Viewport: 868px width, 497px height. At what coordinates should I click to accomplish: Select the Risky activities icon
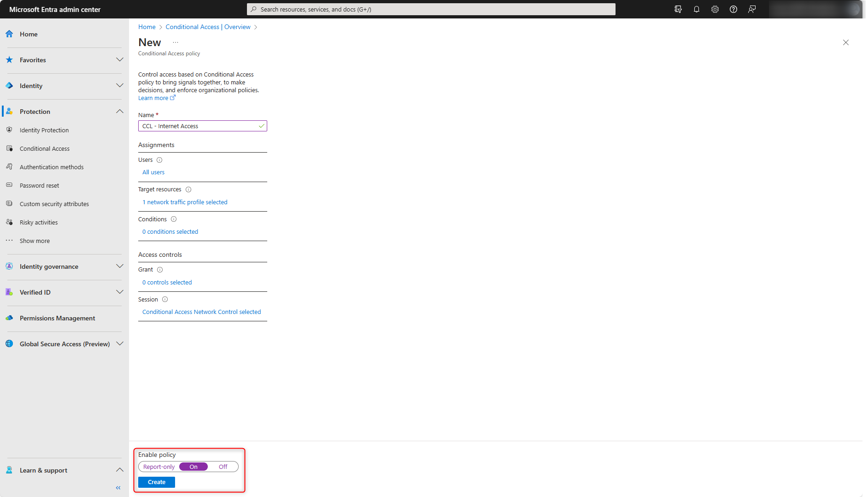click(x=10, y=222)
